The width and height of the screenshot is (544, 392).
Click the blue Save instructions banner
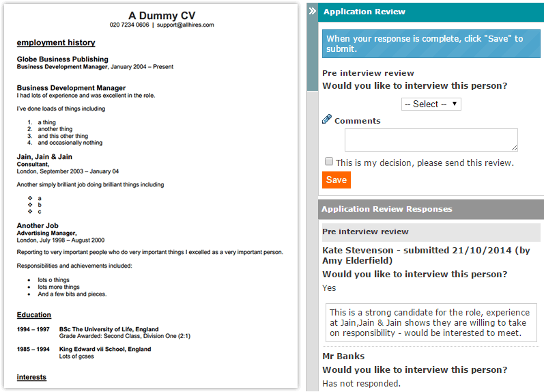[x=430, y=44]
